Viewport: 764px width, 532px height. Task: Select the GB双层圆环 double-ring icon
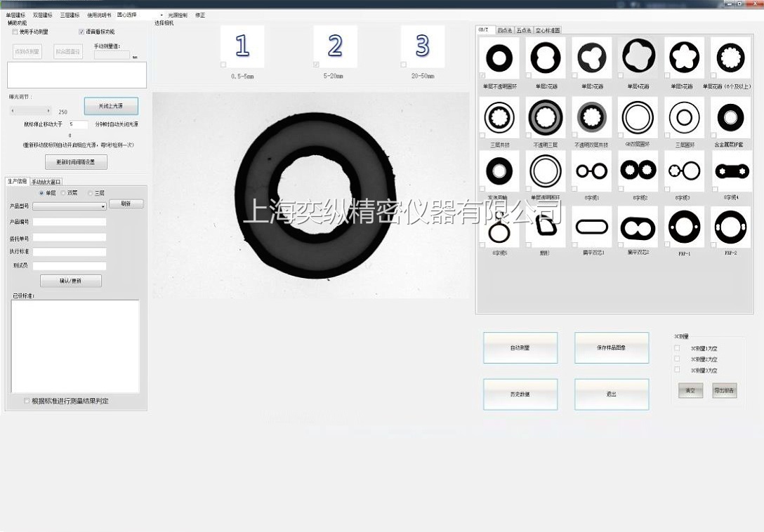[638, 117]
